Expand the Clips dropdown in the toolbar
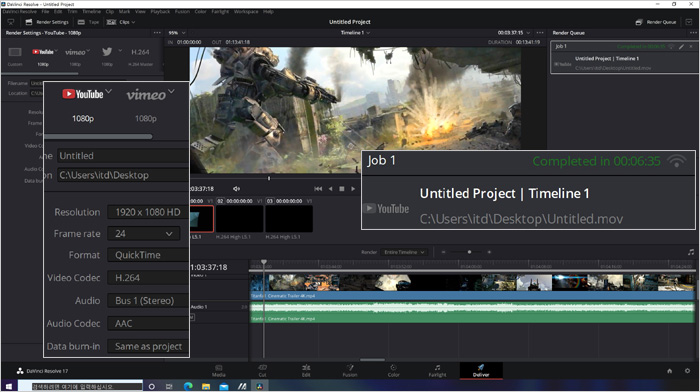700x392 pixels. pyautogui.click(x=121, y=22)
